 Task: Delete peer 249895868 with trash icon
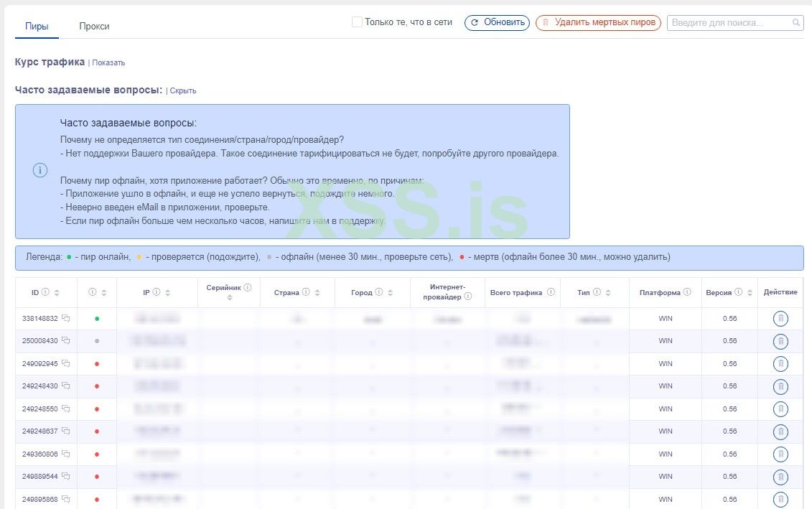780,499
